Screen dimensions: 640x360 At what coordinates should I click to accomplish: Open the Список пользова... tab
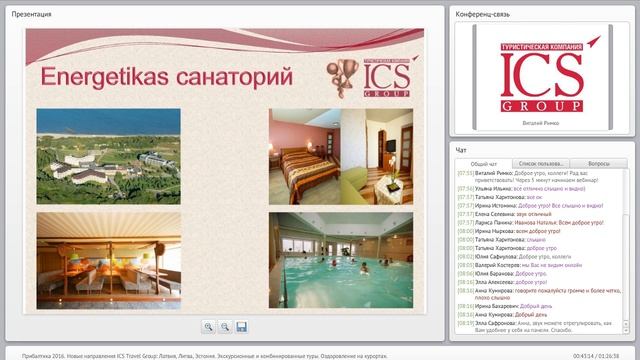541,164
